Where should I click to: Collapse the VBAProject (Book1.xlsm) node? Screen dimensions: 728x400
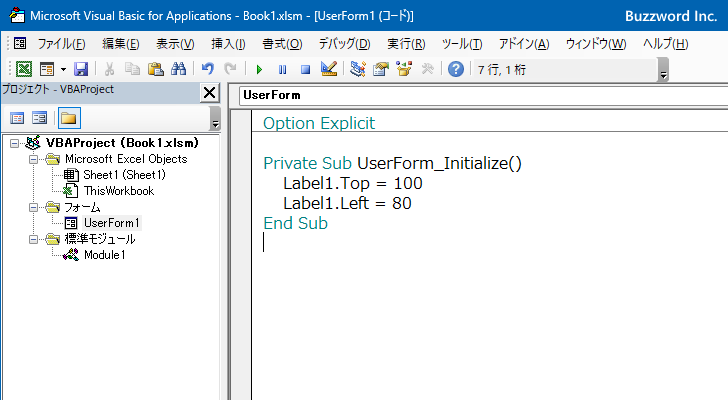coord(14,143)
